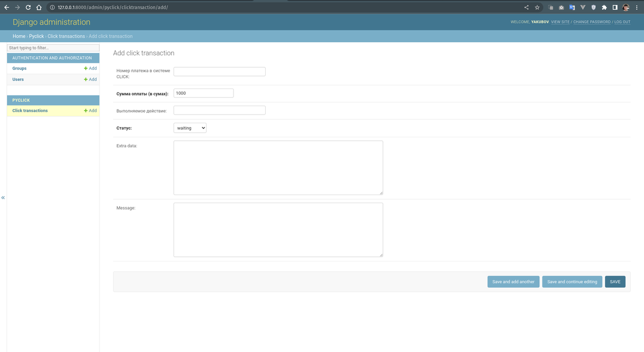Image resolution: width=644 pixels, height=352 pixels.
Task: Click the Add icon for Users
Action: 86,79
